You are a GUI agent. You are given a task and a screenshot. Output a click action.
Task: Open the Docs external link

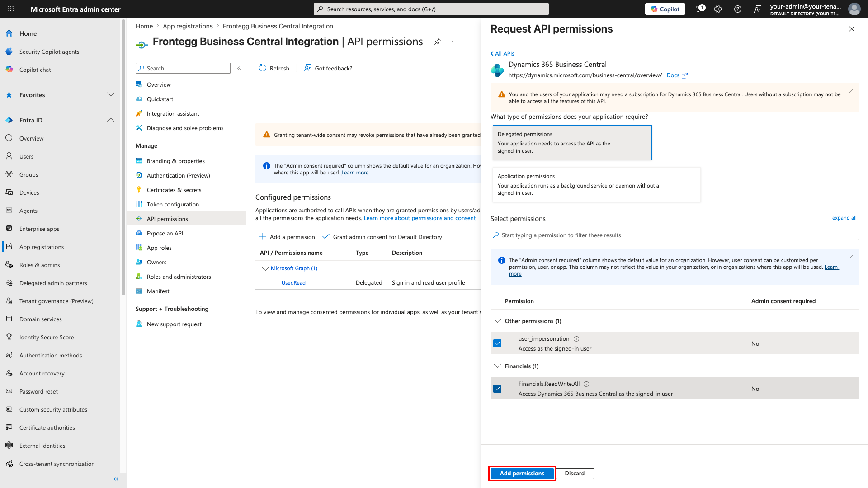pos(677,75)
